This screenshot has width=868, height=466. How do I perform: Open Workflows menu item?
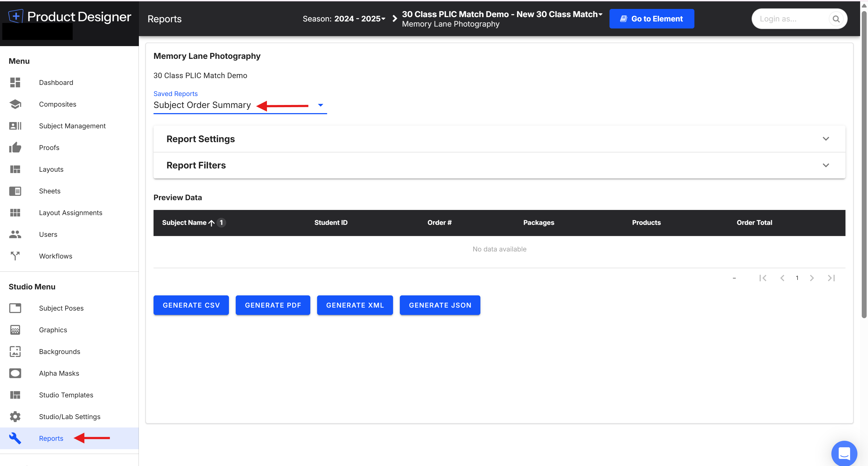69,256
